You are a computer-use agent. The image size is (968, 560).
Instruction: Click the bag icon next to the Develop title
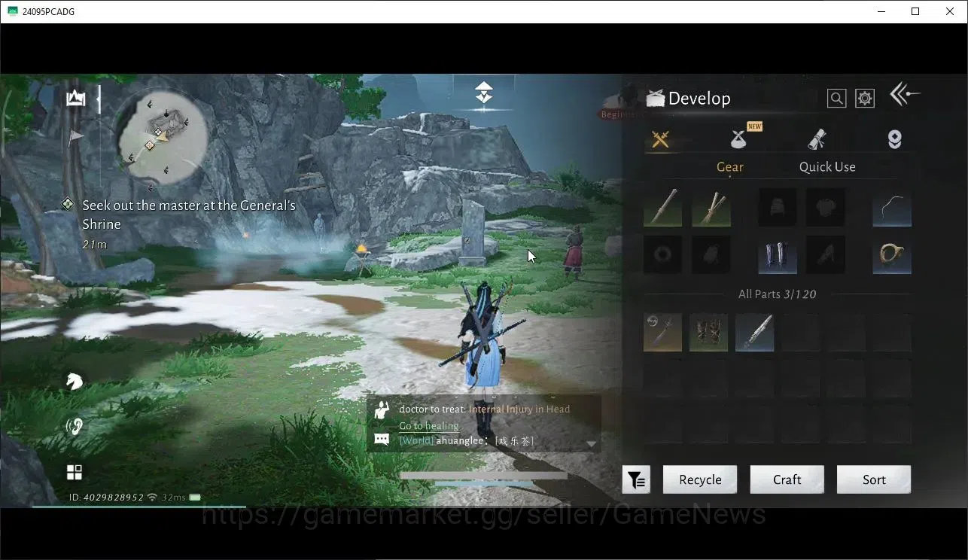[x=656, y=99]
